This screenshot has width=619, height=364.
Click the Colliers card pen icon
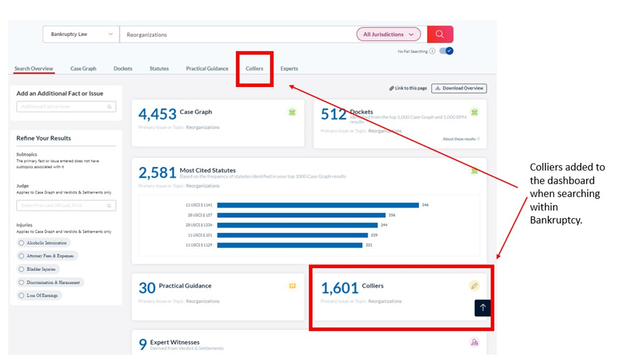click(474, 286)
